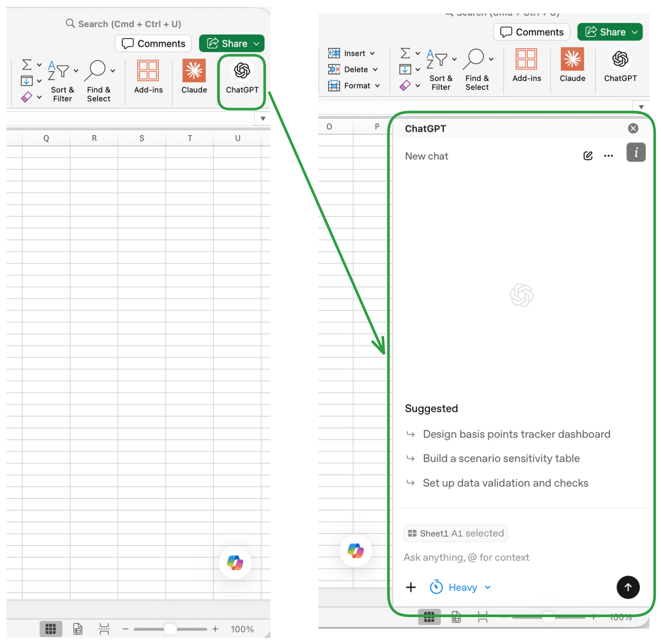Close the ChatGPT side pane

coord(633,128)
